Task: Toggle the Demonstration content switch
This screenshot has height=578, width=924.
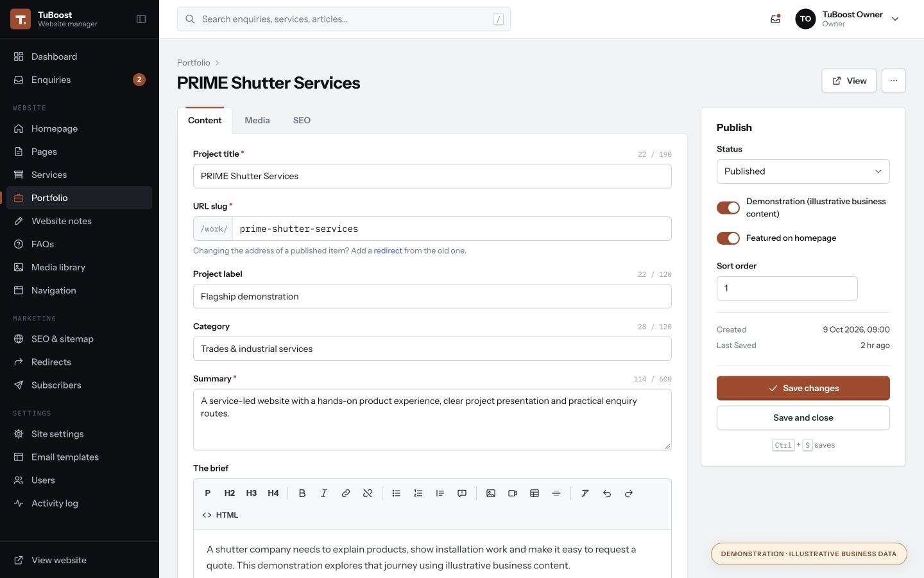Action: click(x=728, y=207)
